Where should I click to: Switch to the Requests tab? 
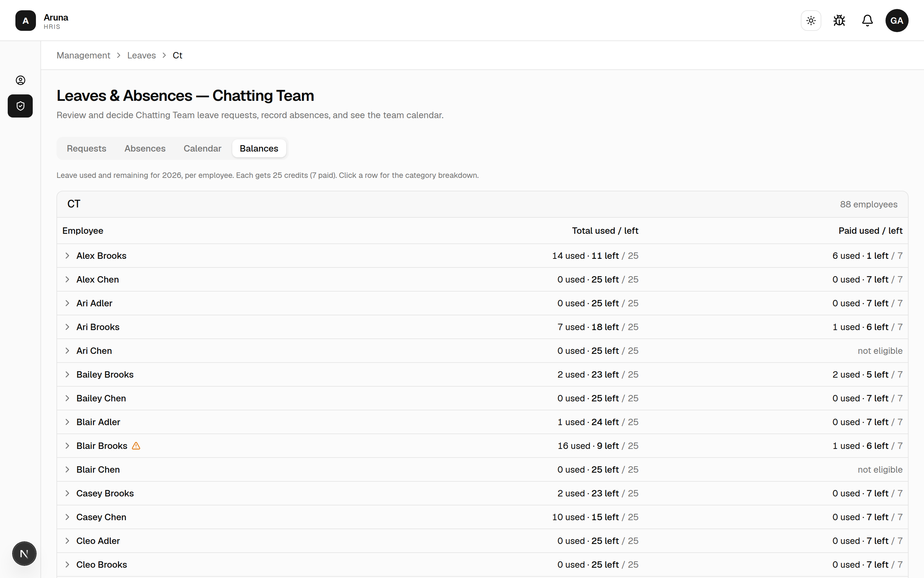click(x=87, y=148)
